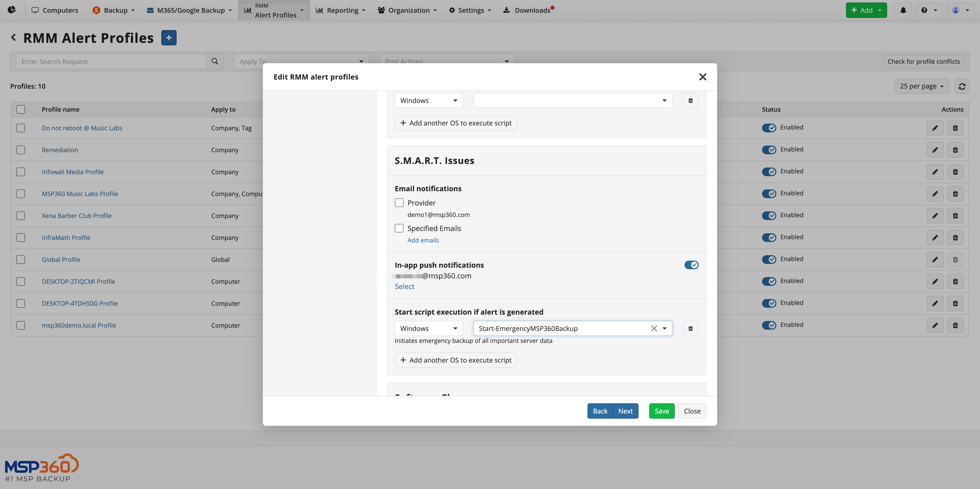The height and width of the screenshot is (489, 980).
Task: Refresh the profiles list
Action: pyautogui.click(x=962, y=86)
